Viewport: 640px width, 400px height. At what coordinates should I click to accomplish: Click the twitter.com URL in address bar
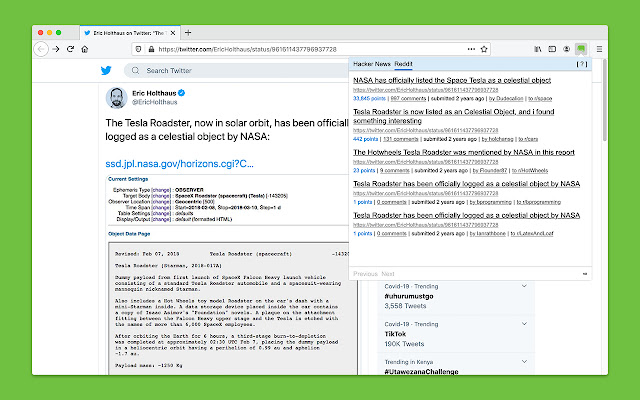(x=247, y=49)
